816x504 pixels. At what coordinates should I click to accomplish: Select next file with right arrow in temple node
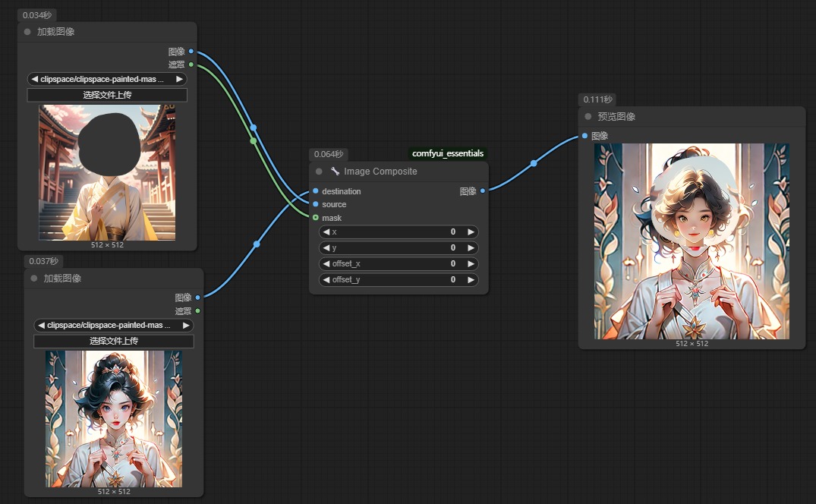(179, 79)
